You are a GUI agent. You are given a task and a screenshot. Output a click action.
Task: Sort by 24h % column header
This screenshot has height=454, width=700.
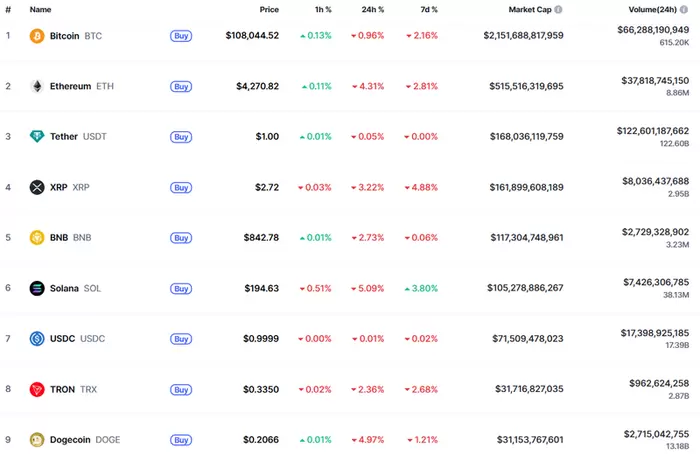(372, 9)
